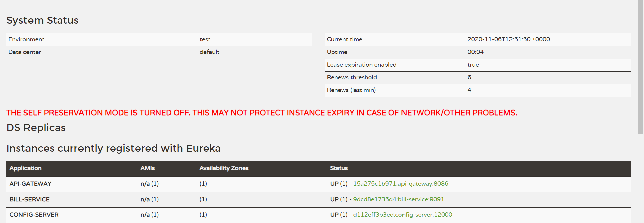Click the AMIs column header
Screen dimensions: 644x223
click(x=148, y=168)
